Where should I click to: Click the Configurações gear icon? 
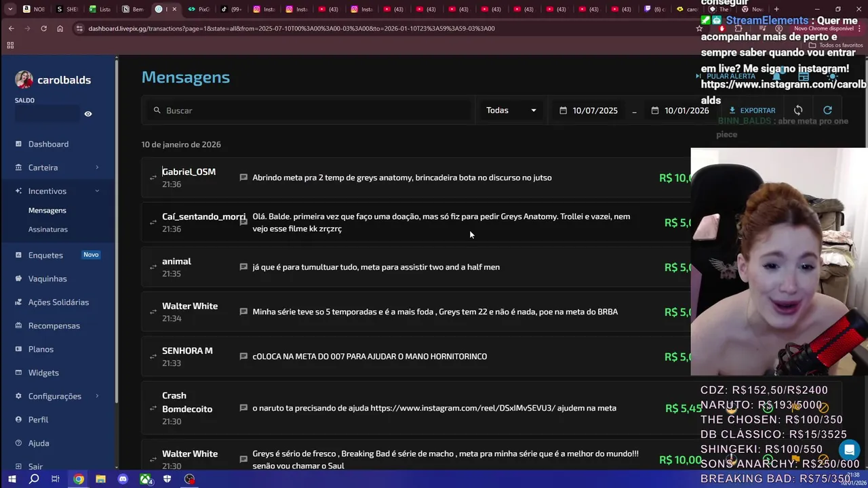[x=18, y=396]
